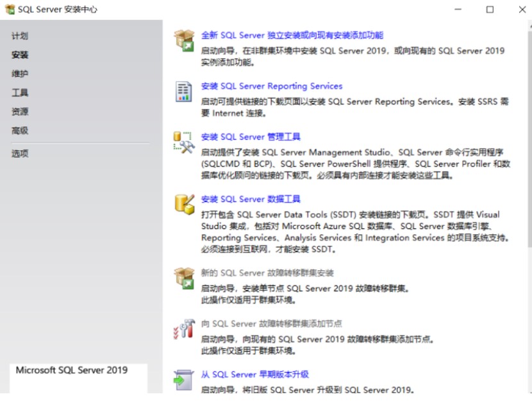Open 资源 page in the sidebar
532x401 pixels.
pyautogui.click(x=20, y=112)
